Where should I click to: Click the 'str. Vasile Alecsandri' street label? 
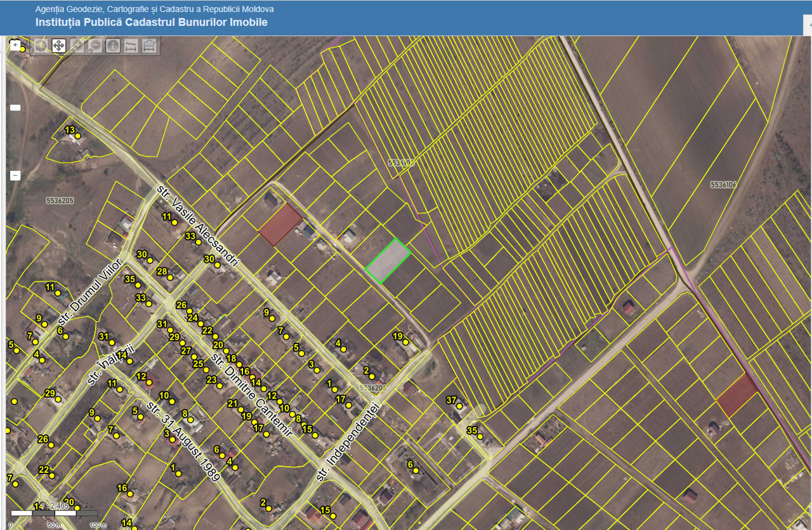pyautogui.click(x=197, y=224)
